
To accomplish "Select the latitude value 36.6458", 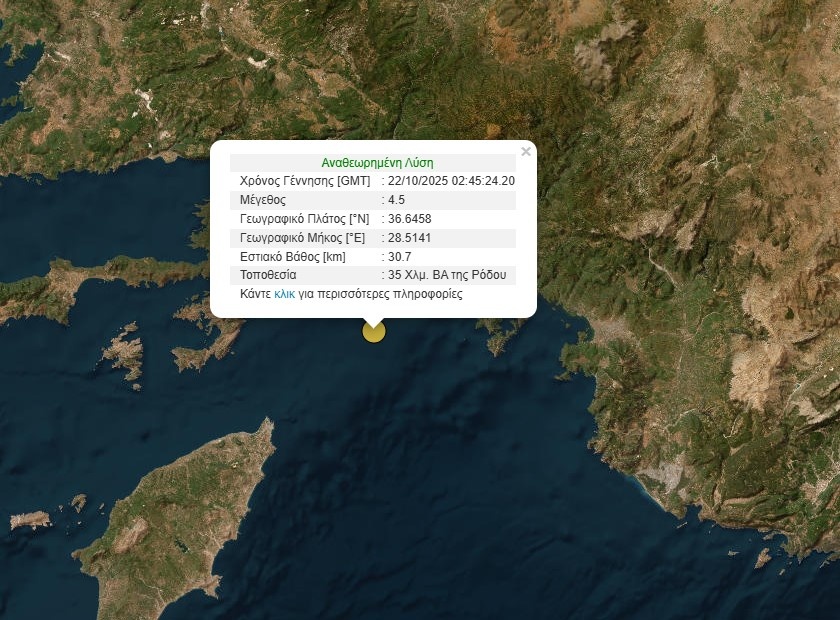I will 410,219.
